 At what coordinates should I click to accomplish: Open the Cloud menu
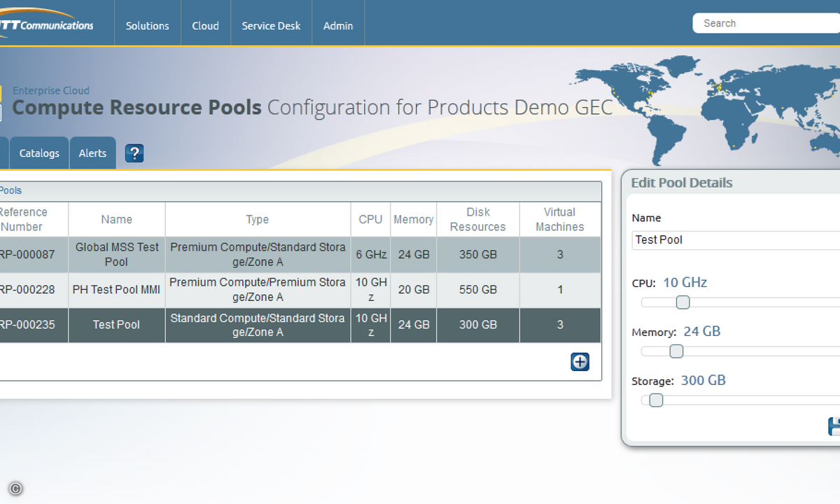pos(205,26)
